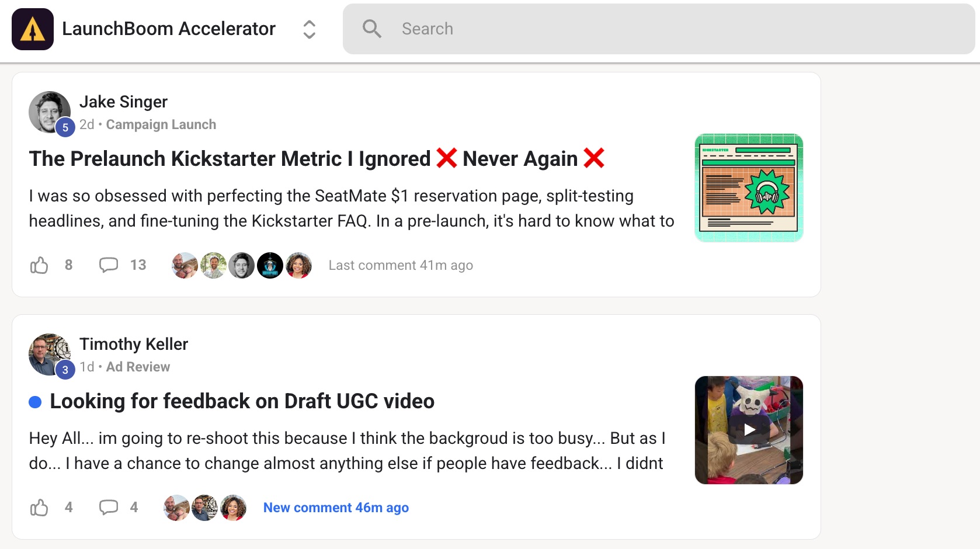
Task: Click the 2d timestamp on Jake's post
Action: (87, 124)
